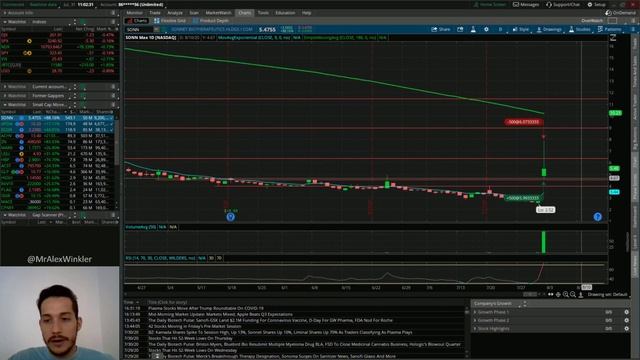Click the Share chart button
640x360 pixels.
pyautogui.click(x=441, y=29)
